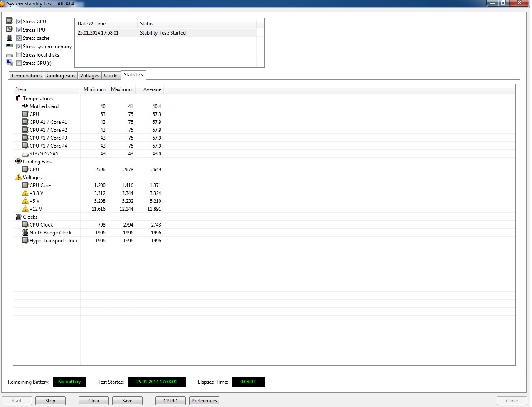Click the Clear button

click(94, 401)
